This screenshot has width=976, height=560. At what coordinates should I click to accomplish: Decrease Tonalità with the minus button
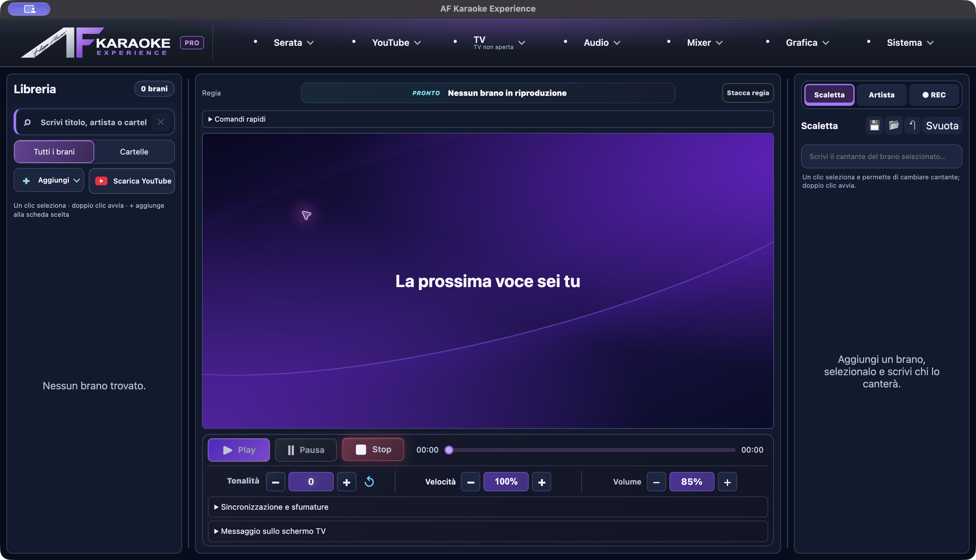[275, 482]
